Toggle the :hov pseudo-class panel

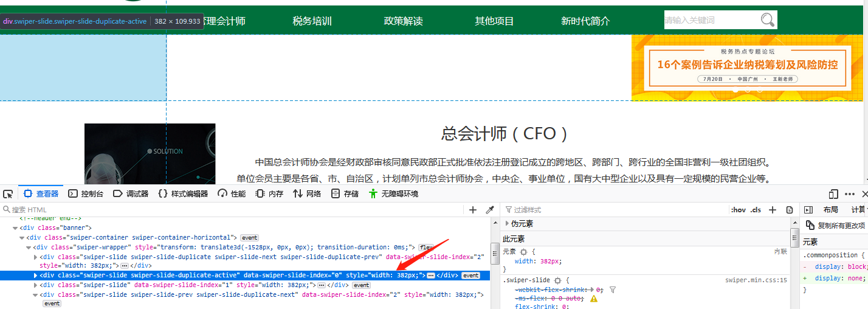739,210
